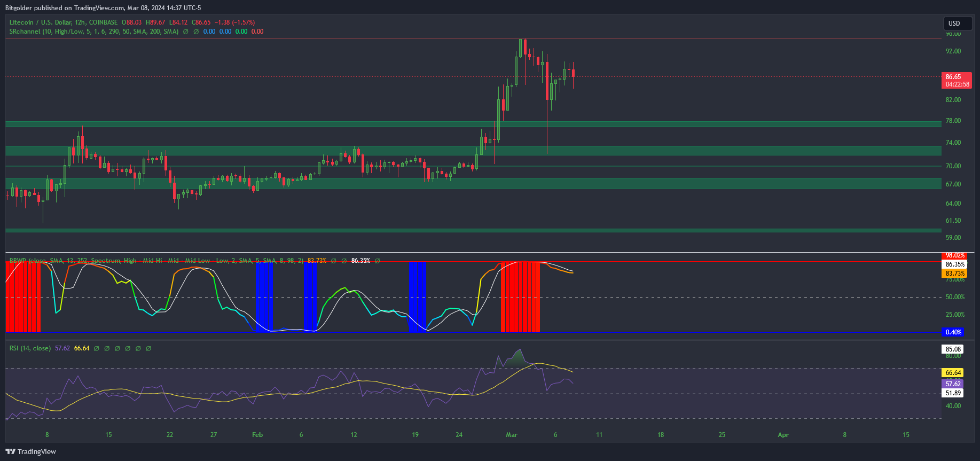
Task: Select the thin green support band above 59.00
Action: point(473,230)
